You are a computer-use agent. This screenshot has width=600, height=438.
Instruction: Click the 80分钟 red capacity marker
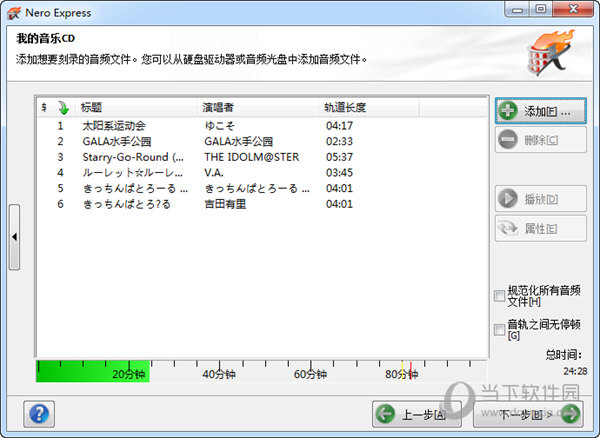[411, 370]
